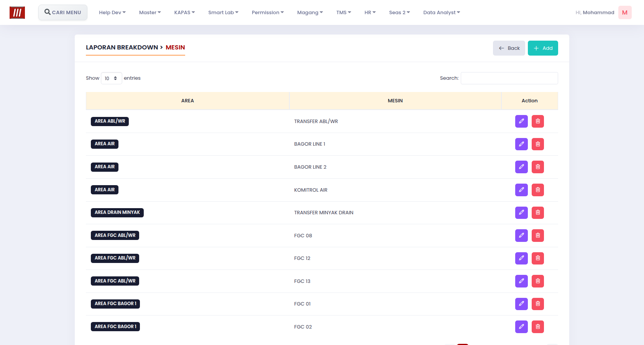Delete the FGC 02 row

538,327
